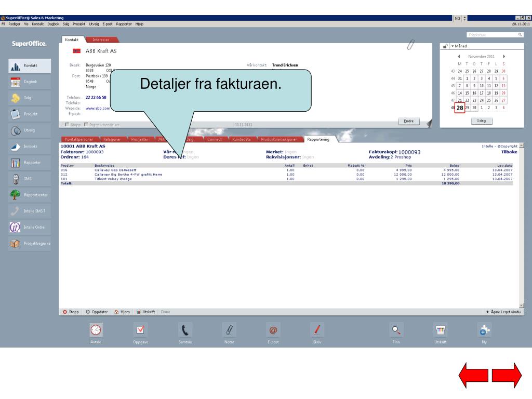Click Åpne i eget vindu

point(503,312)
